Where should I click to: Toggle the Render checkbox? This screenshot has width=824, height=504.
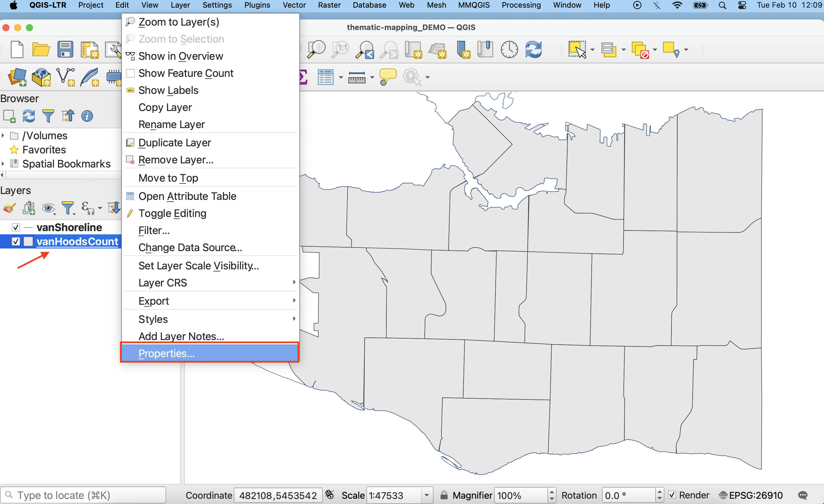click(x=672, y=495)
